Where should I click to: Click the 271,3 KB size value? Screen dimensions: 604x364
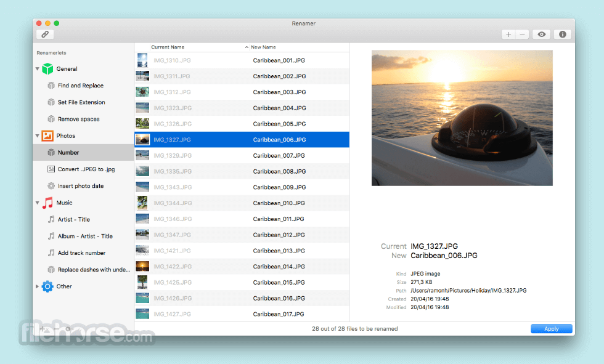point(422,282)
